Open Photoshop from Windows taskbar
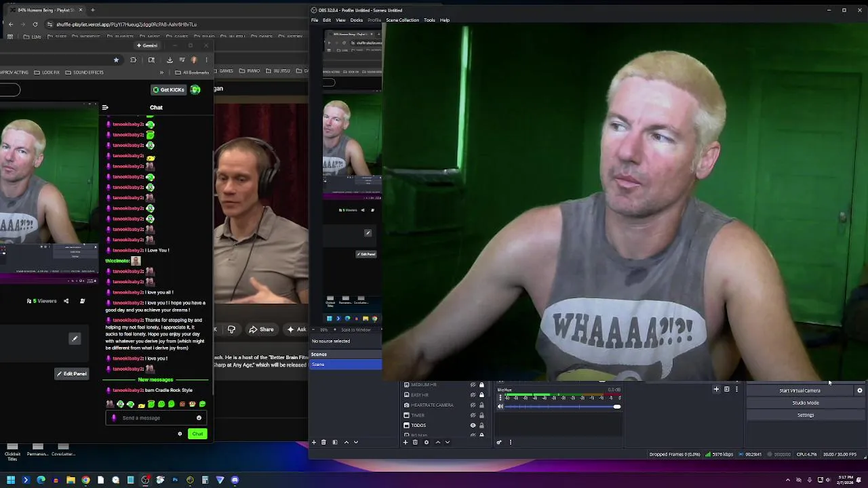Viewport: 868px width, 488px height. (x=175, y=480)
